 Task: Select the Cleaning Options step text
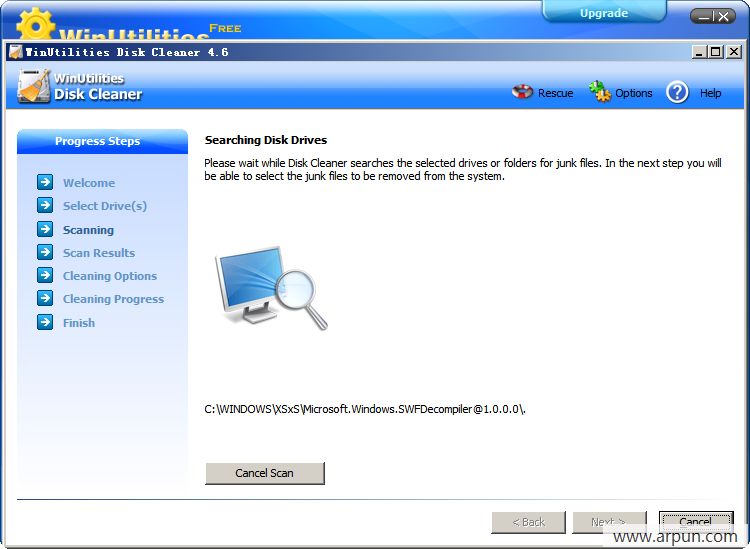click(x=110, y=276)
